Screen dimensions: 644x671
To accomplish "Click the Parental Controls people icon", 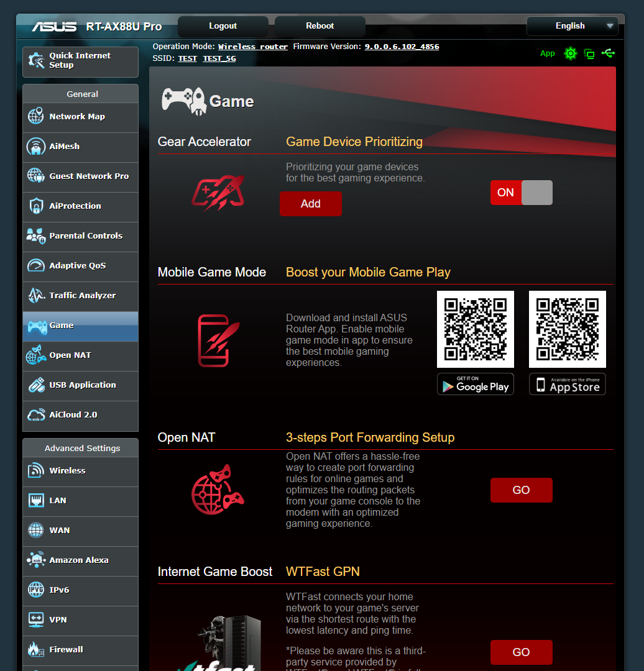I will [36, 236].
